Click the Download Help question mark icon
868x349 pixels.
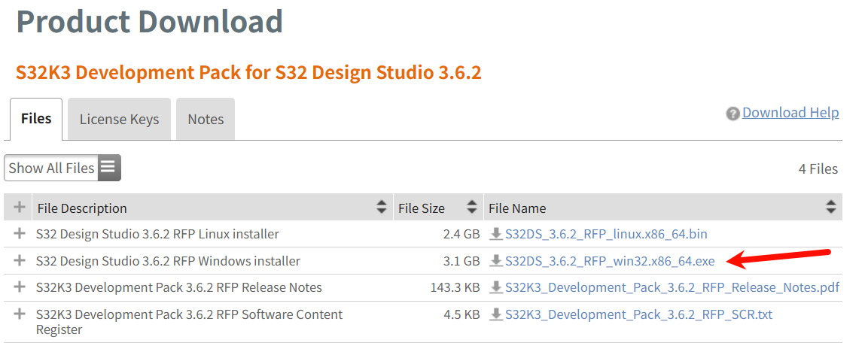point(733,114)
